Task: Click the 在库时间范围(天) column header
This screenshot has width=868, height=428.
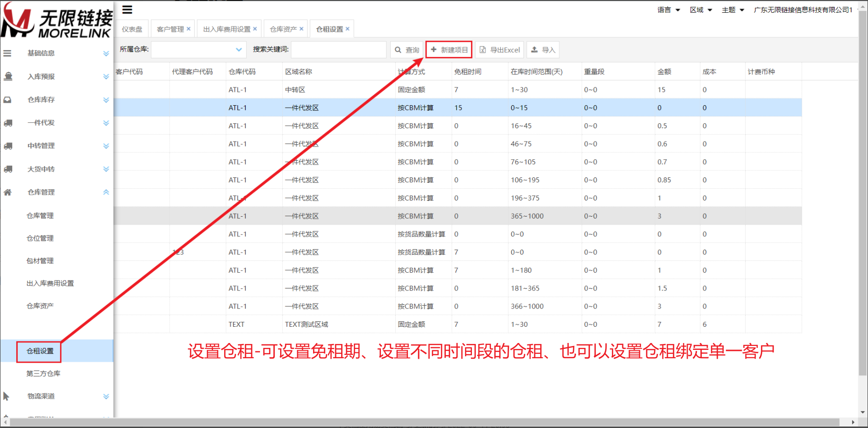Action: (x=537, y=72)
